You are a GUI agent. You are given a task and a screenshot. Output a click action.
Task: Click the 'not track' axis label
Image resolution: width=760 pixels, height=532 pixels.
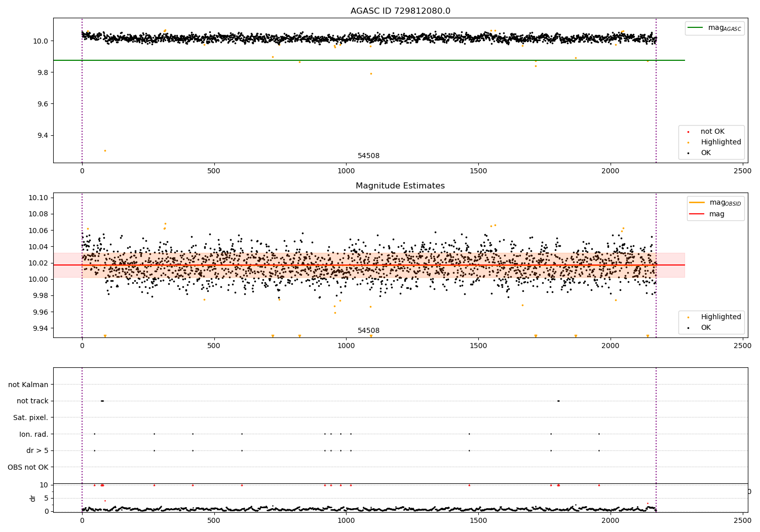pos(32,401)
